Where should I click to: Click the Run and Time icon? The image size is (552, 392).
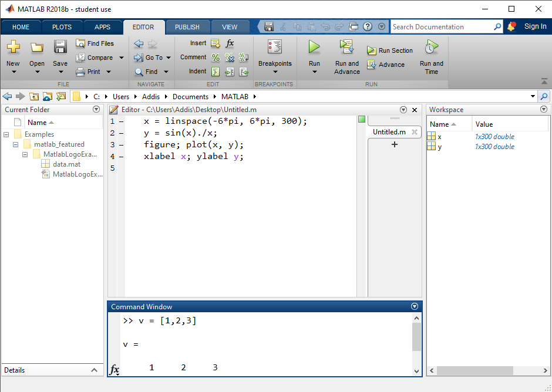(x=432, y=48)
